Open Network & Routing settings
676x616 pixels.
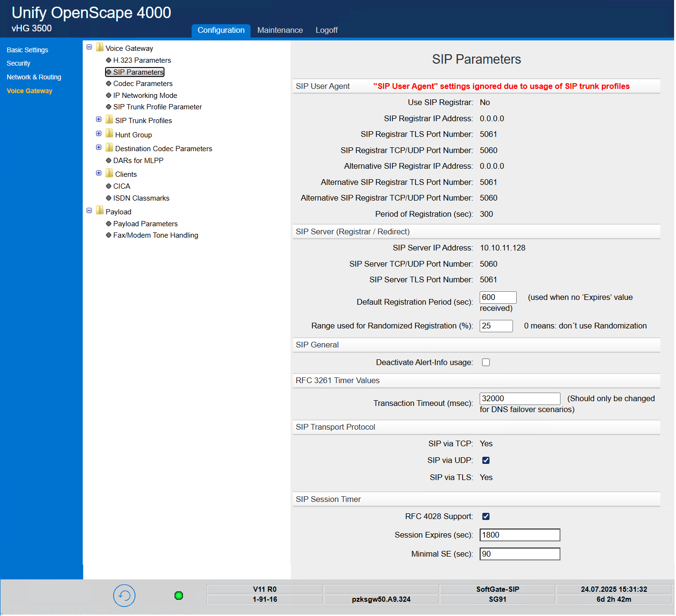[34, 77]
